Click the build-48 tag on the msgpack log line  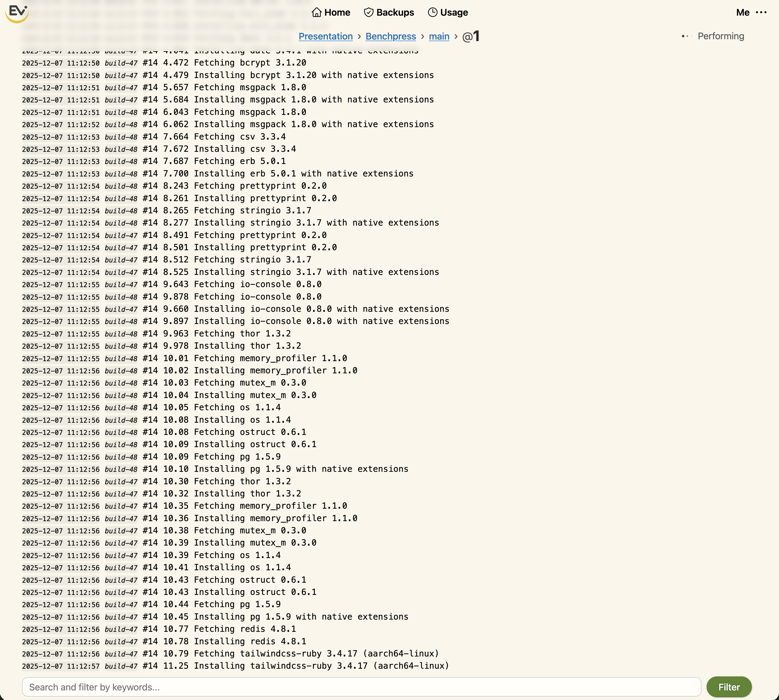[x=121, y=112]
